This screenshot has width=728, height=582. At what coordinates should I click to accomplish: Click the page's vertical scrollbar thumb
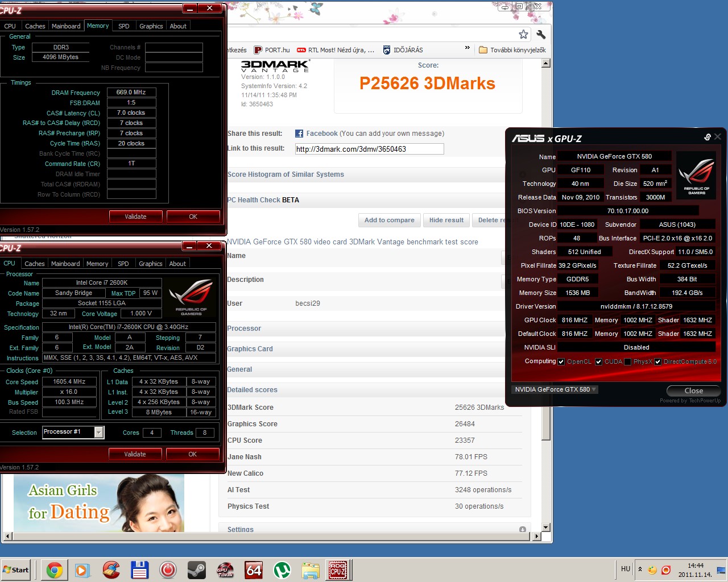click(x=546, y=423)
